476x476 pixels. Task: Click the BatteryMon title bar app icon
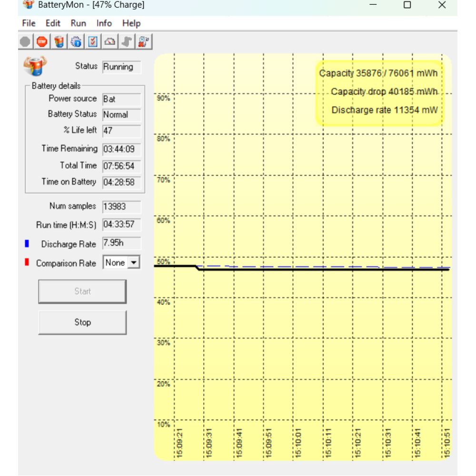[29, 5]
